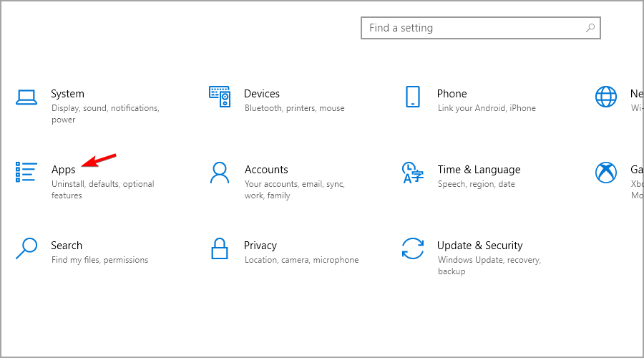Image resolution: width=644 pixels, height=358 pixels.
Task: Open Update & Security title
Action: [x=479, y=246]
